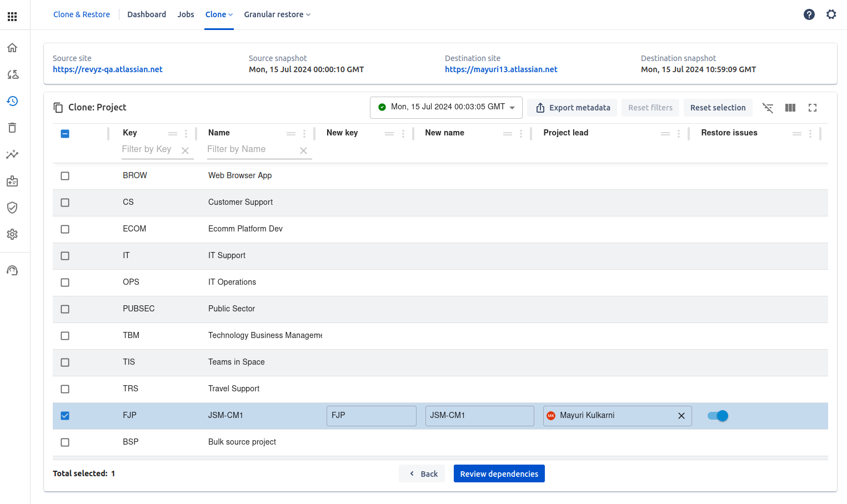Image resolution: width=847 pixels, height=504 pixels.
Task: Go to the Dashboard tab
Action: [x=147, y=14]
